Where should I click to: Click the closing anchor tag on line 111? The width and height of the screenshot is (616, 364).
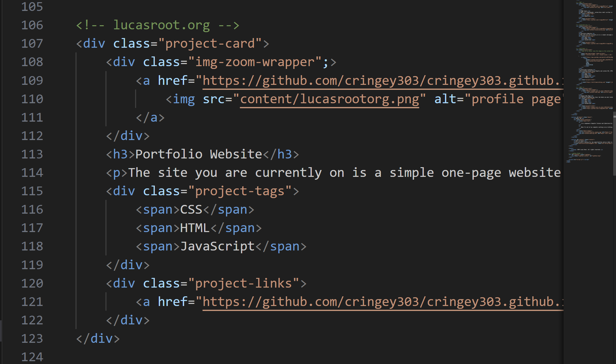(150, 118)
